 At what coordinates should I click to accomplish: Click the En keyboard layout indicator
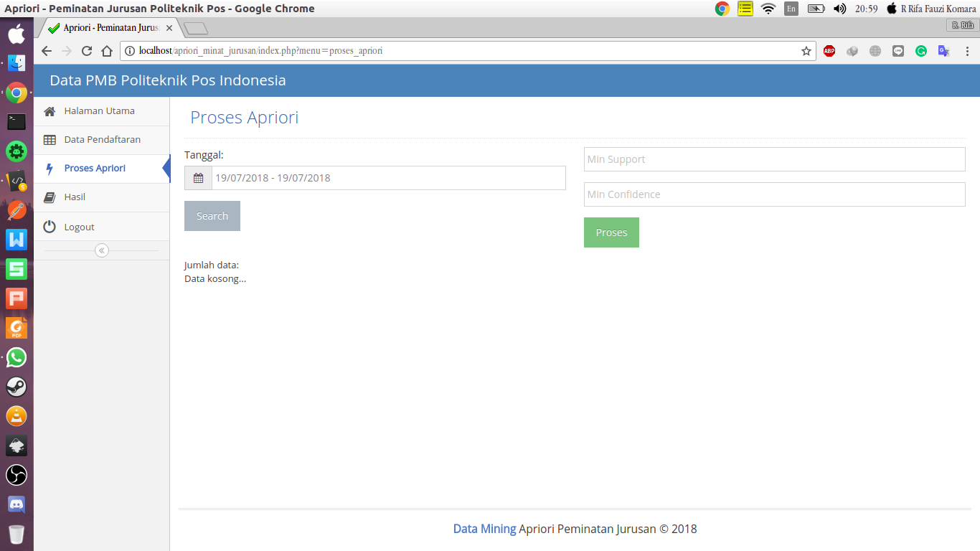(x=791, y=9)
